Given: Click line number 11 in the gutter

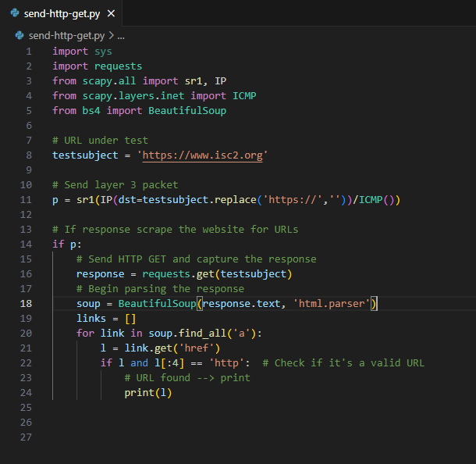Looking at the screenshot, I should coord(27,200).
